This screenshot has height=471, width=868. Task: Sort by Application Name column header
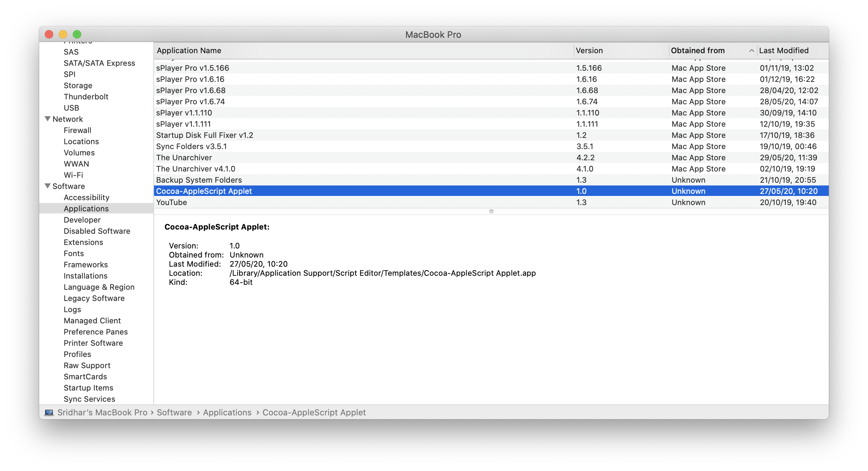tap(189, 51)
